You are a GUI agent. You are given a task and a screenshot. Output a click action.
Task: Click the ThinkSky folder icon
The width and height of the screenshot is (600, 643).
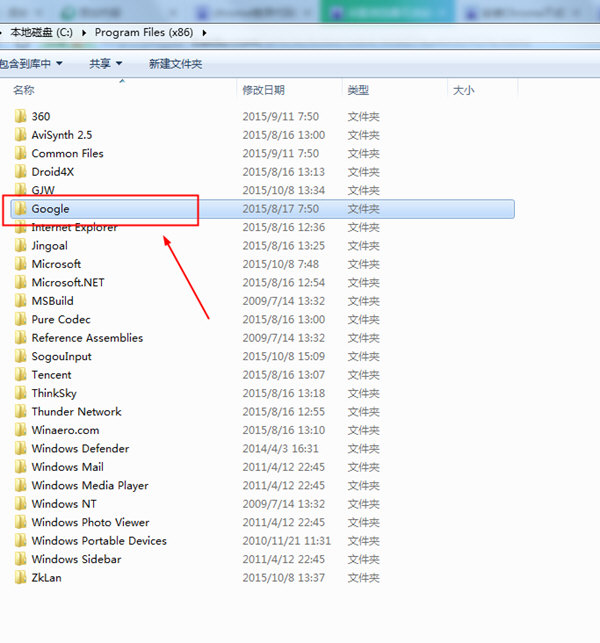21,393
